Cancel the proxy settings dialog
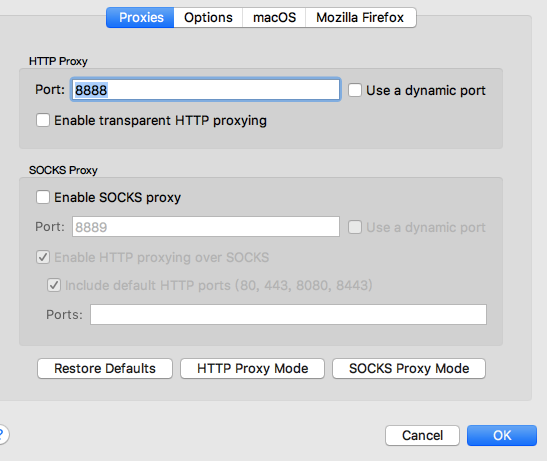The height and width of the screenshot is (461, 547). [422, 435]
